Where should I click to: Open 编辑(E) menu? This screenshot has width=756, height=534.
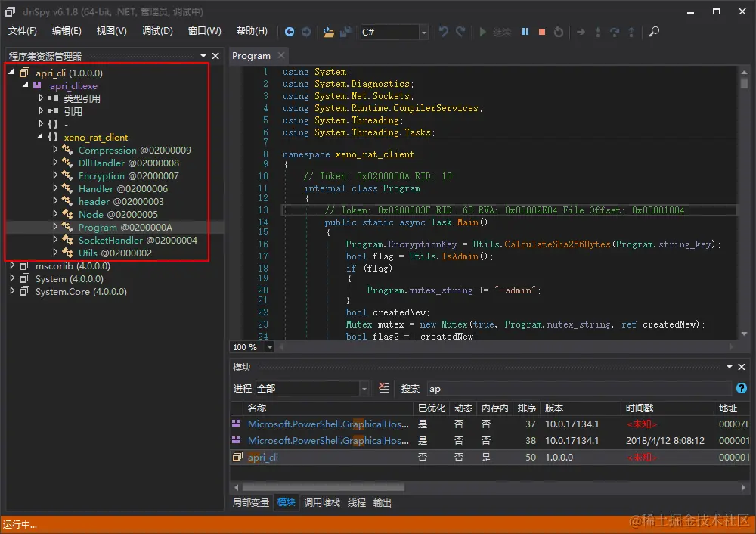tap(67, 31)
